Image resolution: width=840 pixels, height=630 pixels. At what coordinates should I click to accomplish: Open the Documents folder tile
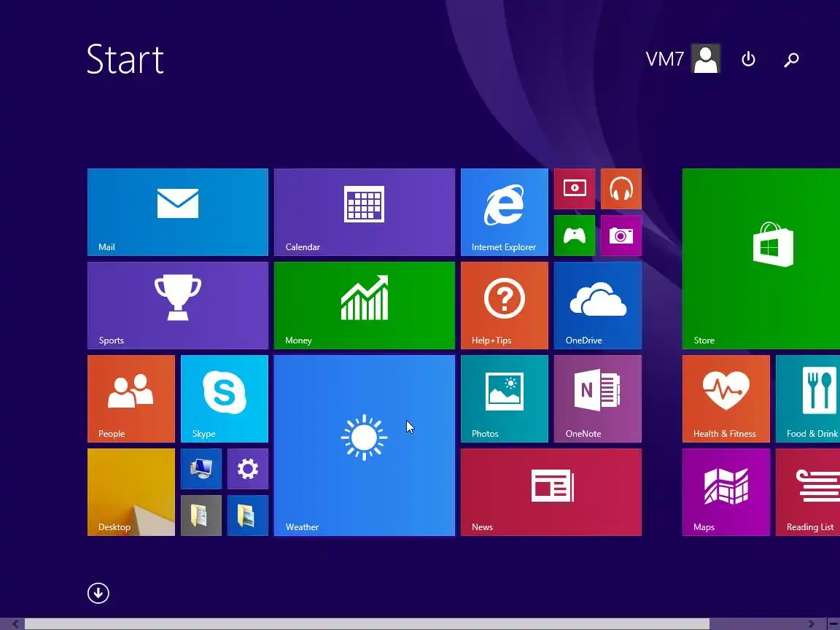pos(201,516)
